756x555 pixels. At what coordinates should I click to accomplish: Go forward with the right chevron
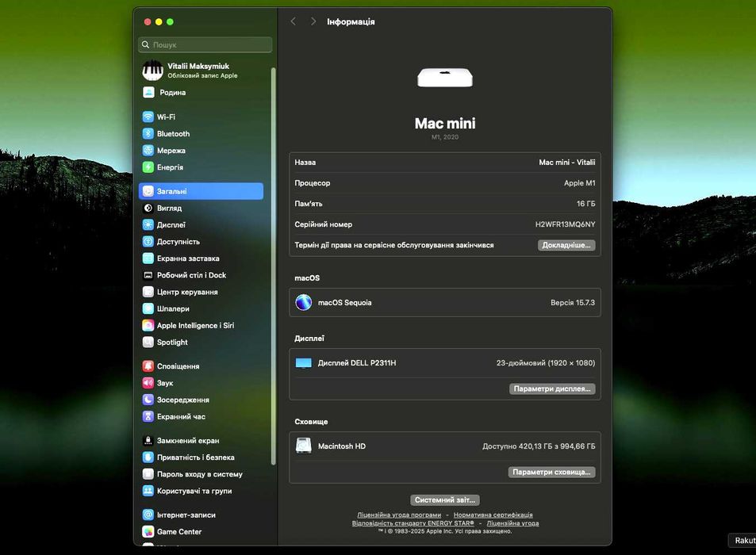[x=313, y=21]
